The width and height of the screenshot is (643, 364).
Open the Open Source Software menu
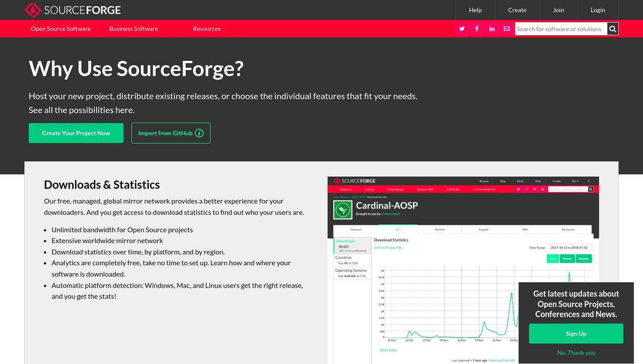(61, 29)
